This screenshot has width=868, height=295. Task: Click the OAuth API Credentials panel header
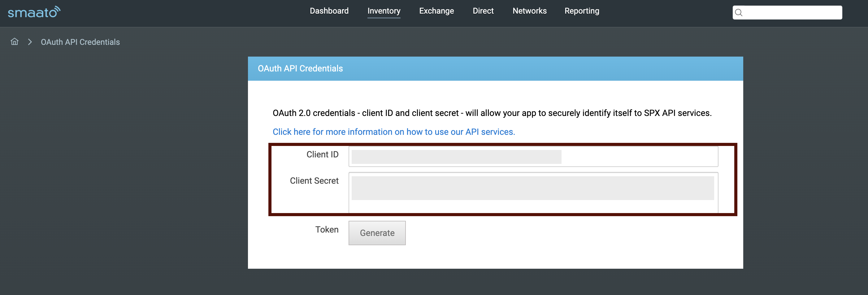click(x=300, y=68)
